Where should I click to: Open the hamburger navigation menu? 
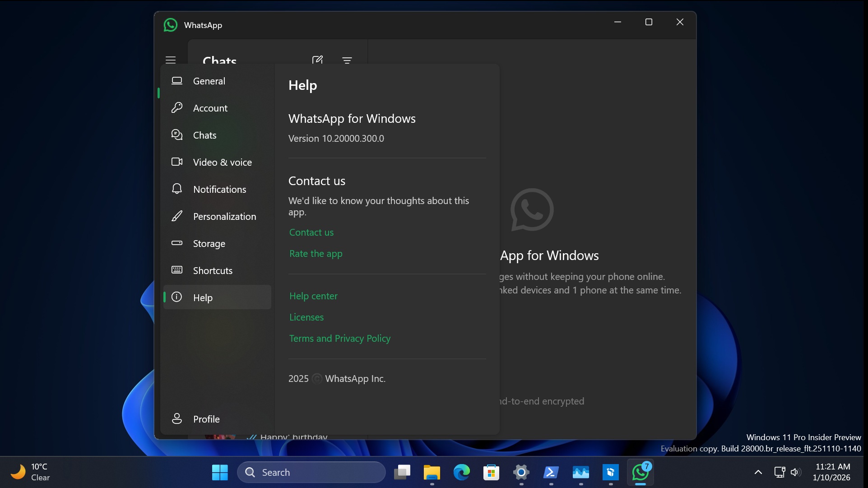(x=171, y=60)
